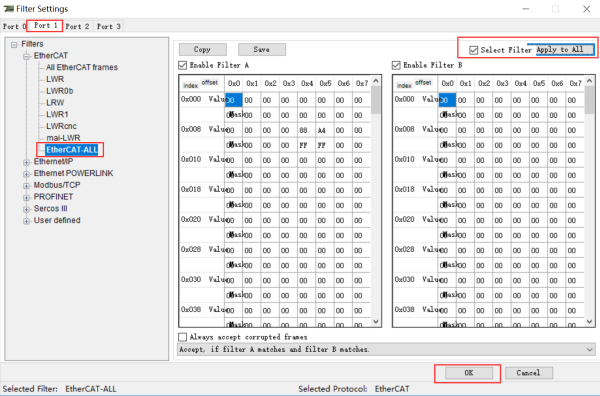Select the LWR filter entry
This screenshot has width=600, height=396.
tap(55, 79)
